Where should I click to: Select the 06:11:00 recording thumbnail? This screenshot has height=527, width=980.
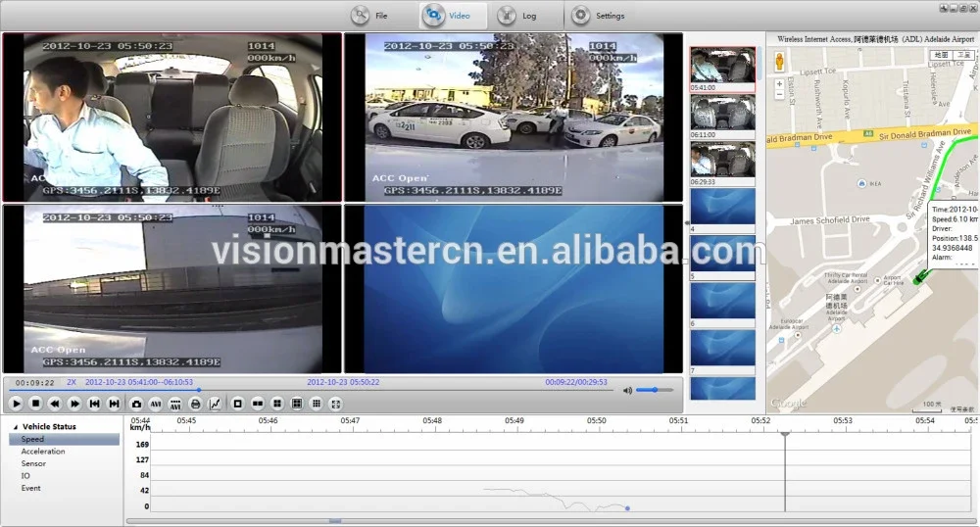tap(723, 113)
